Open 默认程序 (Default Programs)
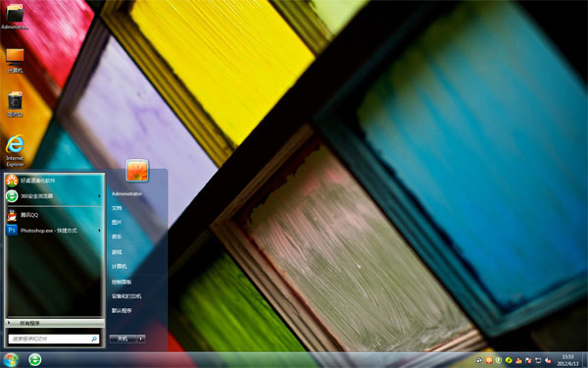The image size is (588, 368). coord(122,310)
